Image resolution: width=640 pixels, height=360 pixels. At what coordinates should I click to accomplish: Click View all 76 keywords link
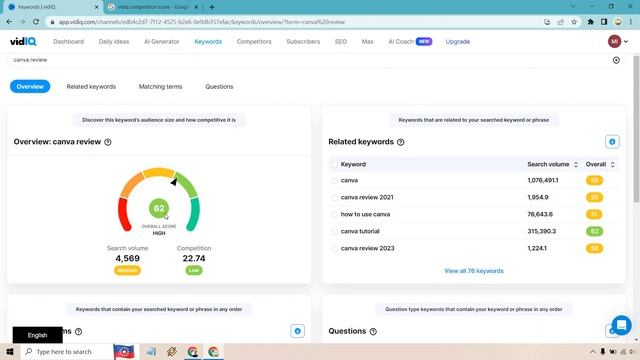click(474, 271)
